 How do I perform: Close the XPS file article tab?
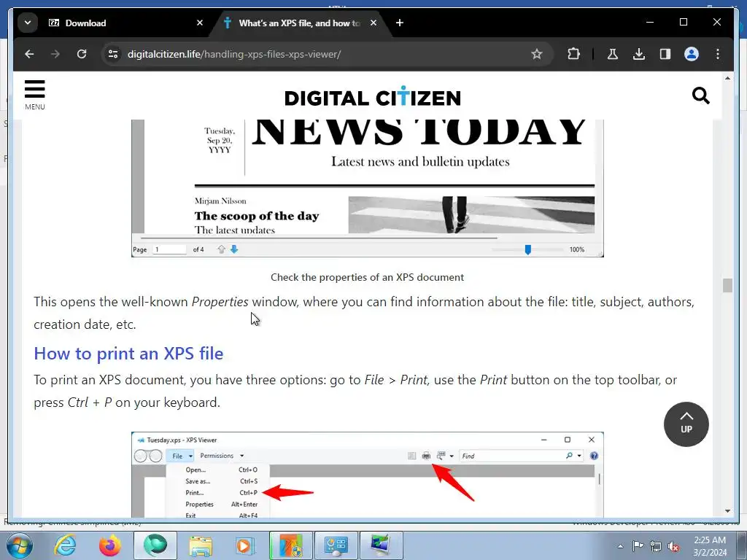373,23
